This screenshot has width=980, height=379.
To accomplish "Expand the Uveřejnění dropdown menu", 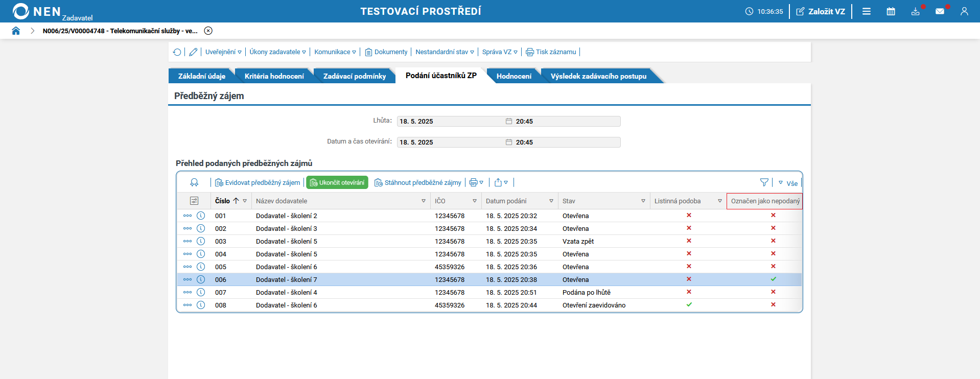I will (223, 52).
